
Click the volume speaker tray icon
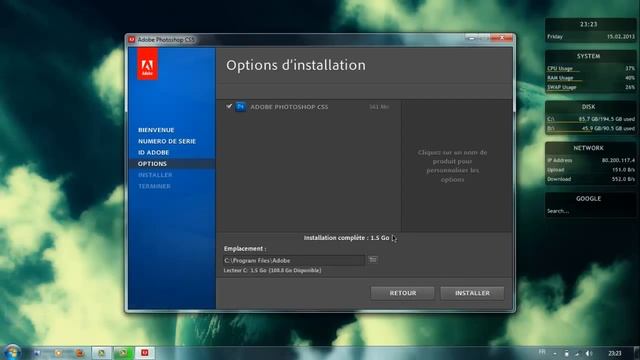pyautogui.click(x=588, y=353)
